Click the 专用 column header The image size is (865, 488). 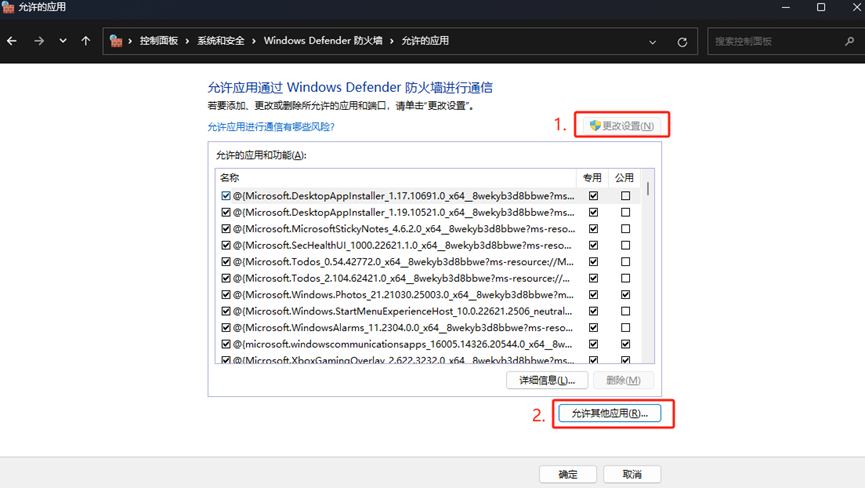coord(592,178)
